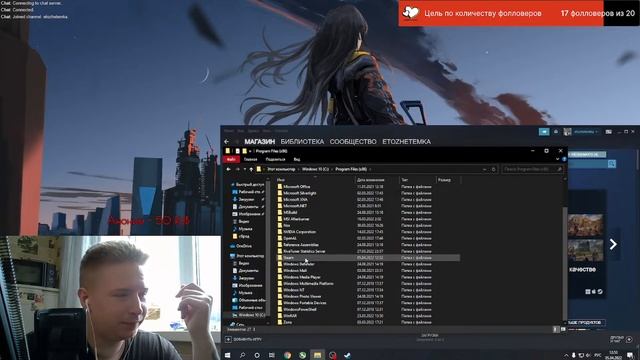
Task: Click Steam blue announcements button
Action: coord(544,132)
